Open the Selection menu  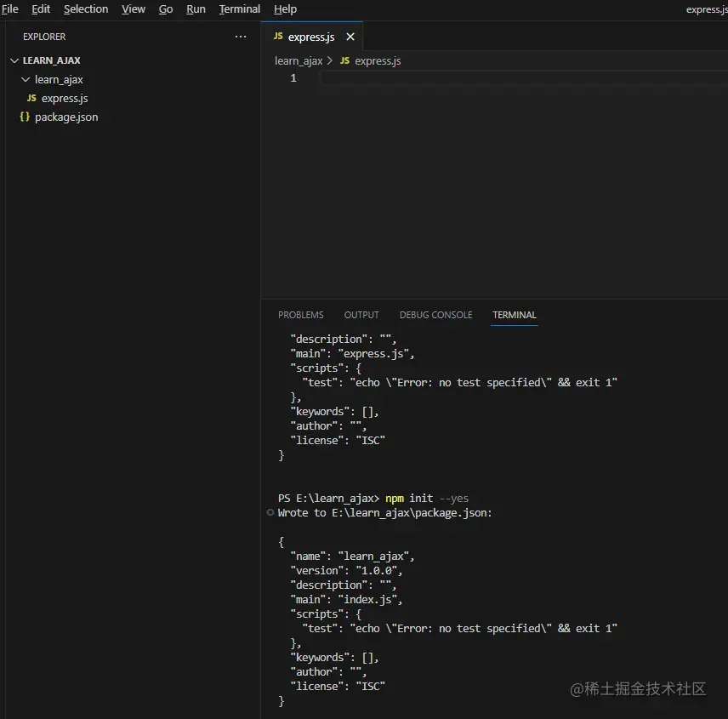(86, 9)
